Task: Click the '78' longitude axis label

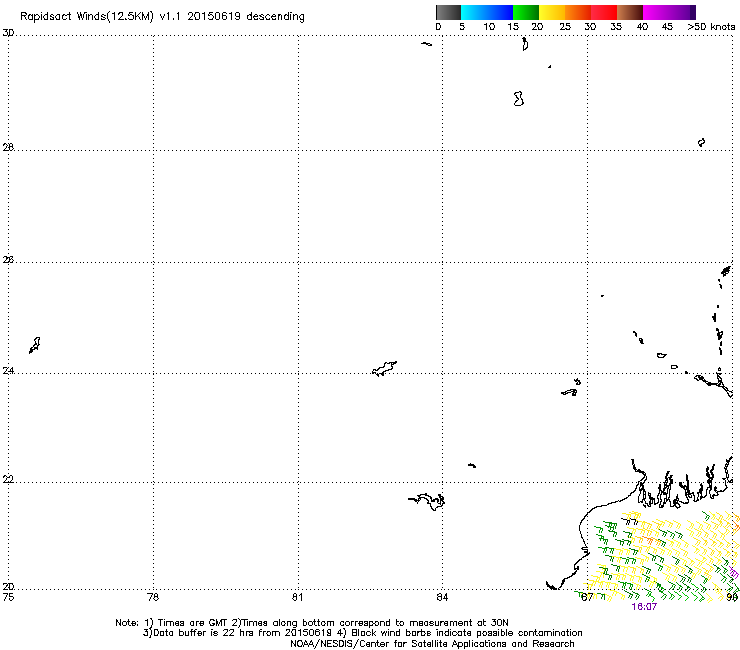Action: coord(153,597)
